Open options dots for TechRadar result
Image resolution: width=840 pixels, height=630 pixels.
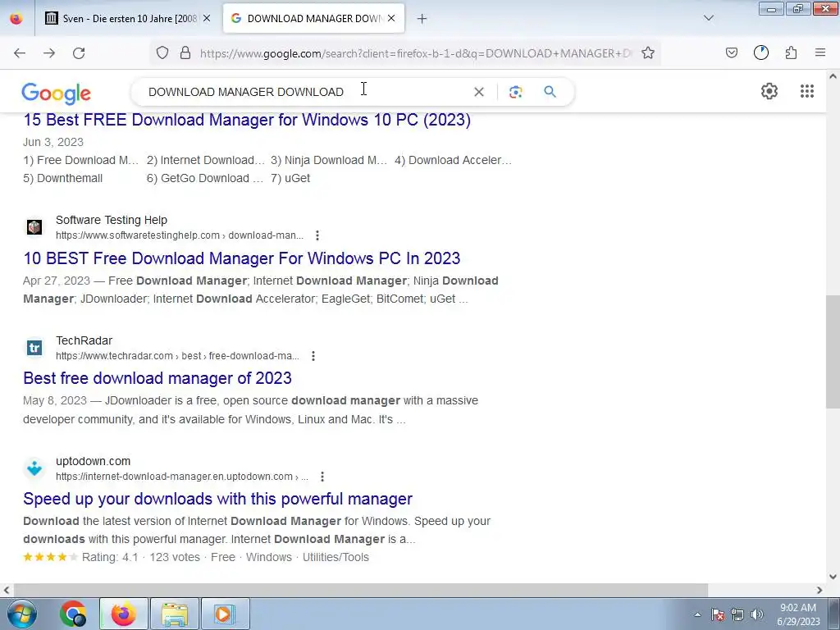pos(313,356)
